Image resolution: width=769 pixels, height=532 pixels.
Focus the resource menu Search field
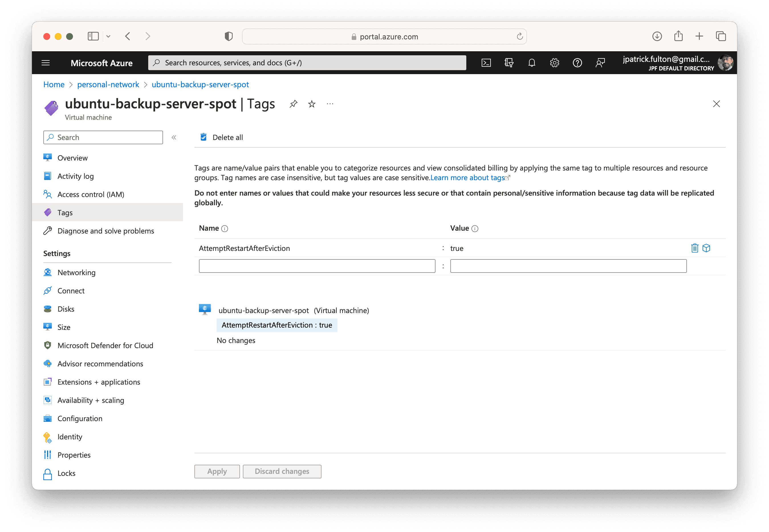tap(103, 137)
